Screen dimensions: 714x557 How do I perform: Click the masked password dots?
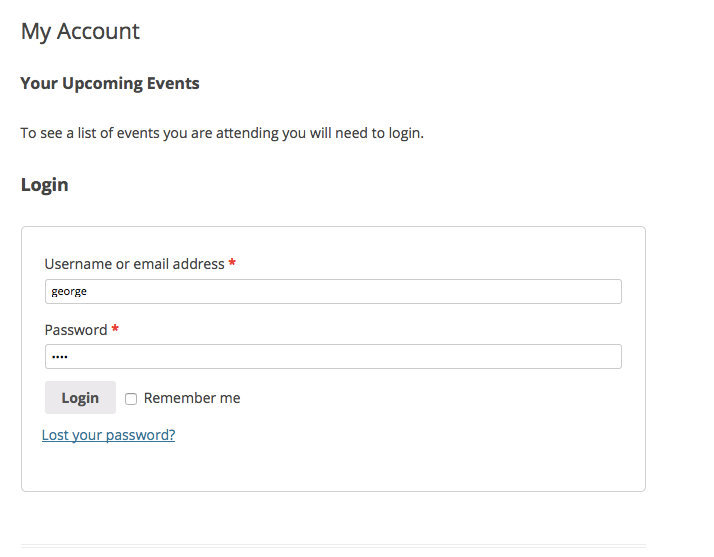59,357
